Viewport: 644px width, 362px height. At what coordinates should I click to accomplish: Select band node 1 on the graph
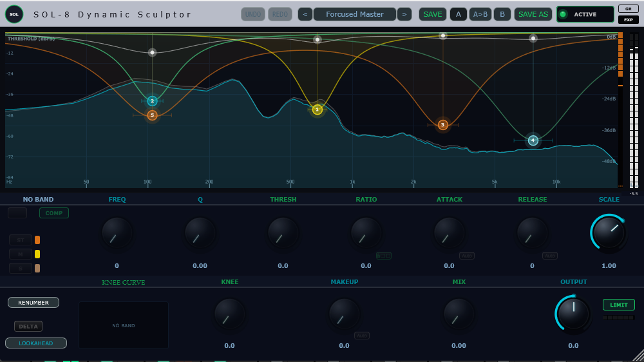click(317, 110)
